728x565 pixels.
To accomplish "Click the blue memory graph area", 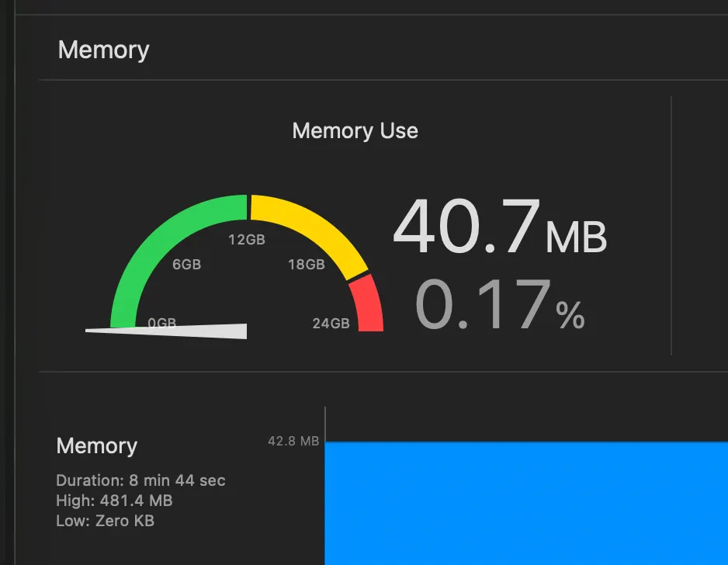I will tap(526, 503).
